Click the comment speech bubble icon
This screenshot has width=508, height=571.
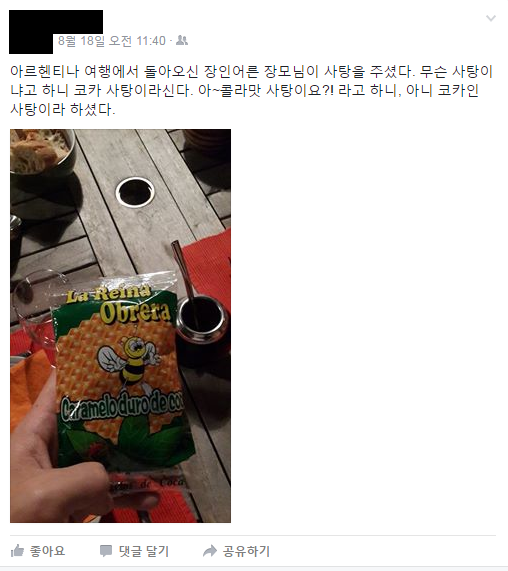tap(106, 551)
